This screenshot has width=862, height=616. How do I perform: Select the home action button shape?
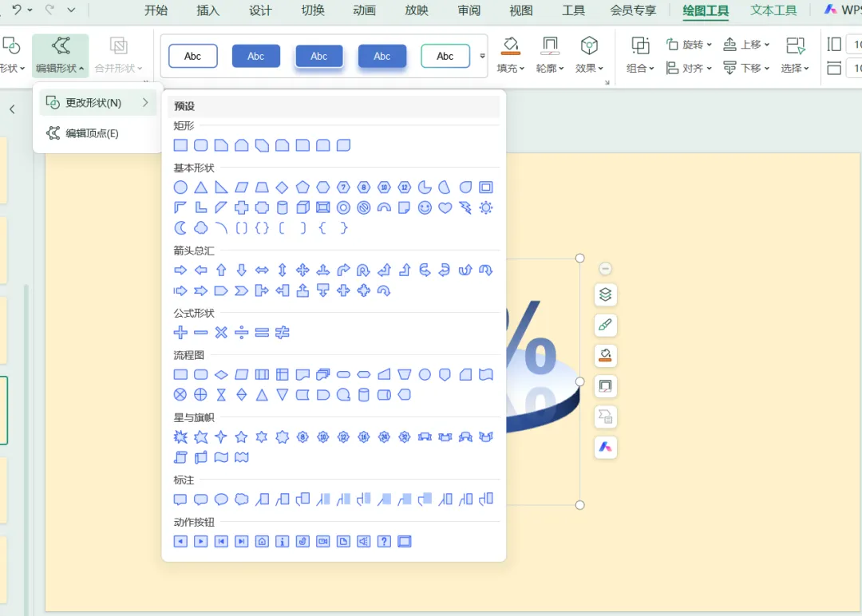(x=262, y=541)
